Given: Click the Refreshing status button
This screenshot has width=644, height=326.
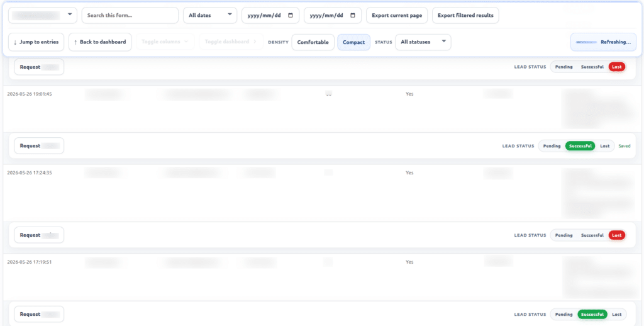Looking at the screenshot, I should coord(603,42).
